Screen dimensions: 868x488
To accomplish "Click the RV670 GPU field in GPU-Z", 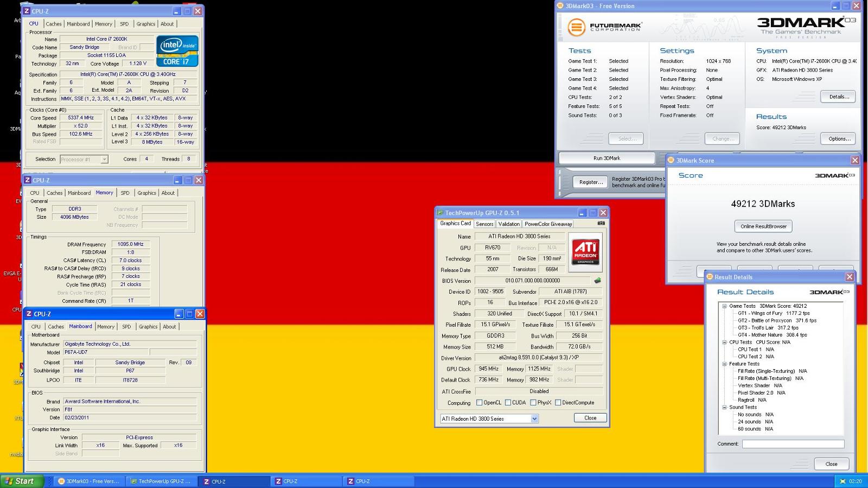I will pos(493,248).
